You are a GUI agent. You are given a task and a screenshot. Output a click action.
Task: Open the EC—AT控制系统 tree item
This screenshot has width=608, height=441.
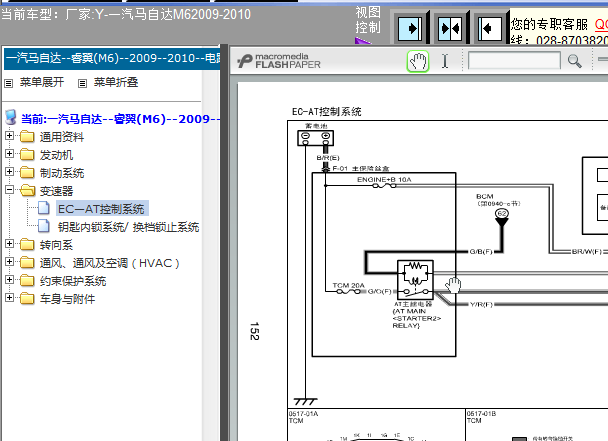pyautogui.click(x=101, y=209)
